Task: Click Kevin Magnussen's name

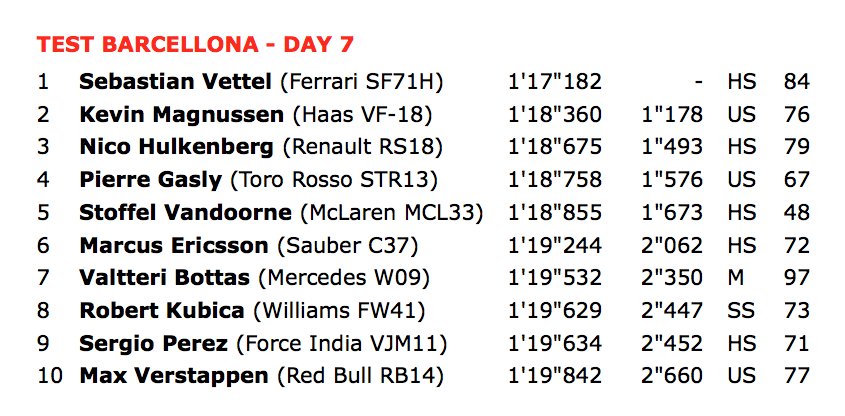Action: [176, 114]
